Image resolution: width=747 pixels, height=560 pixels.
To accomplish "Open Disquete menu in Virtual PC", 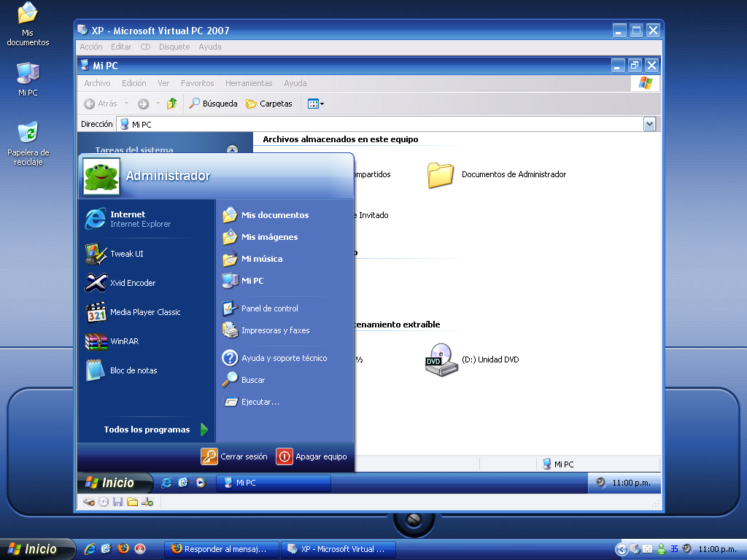I will coord(174,47).
